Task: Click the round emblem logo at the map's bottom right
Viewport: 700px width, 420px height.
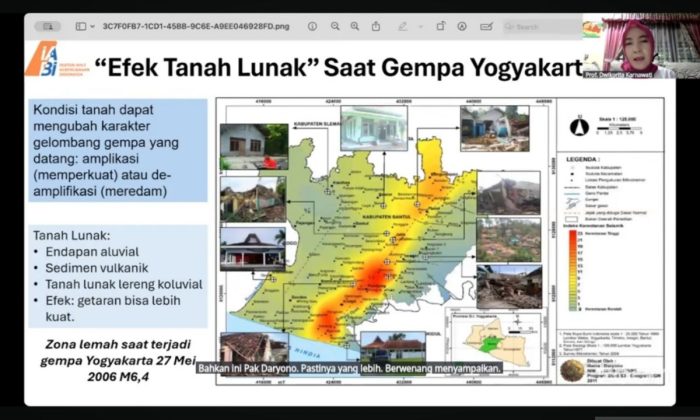Action: click(x=572, y=370)
